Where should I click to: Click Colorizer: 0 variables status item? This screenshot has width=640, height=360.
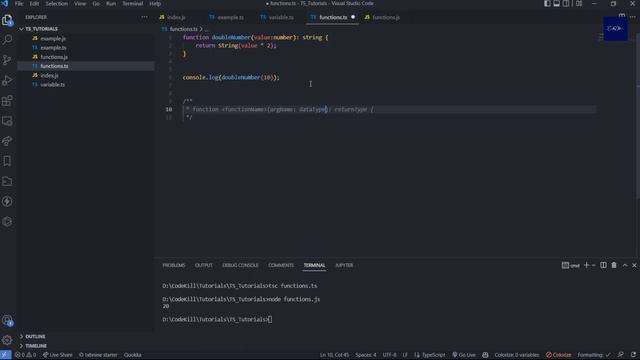tap(517, 355)
